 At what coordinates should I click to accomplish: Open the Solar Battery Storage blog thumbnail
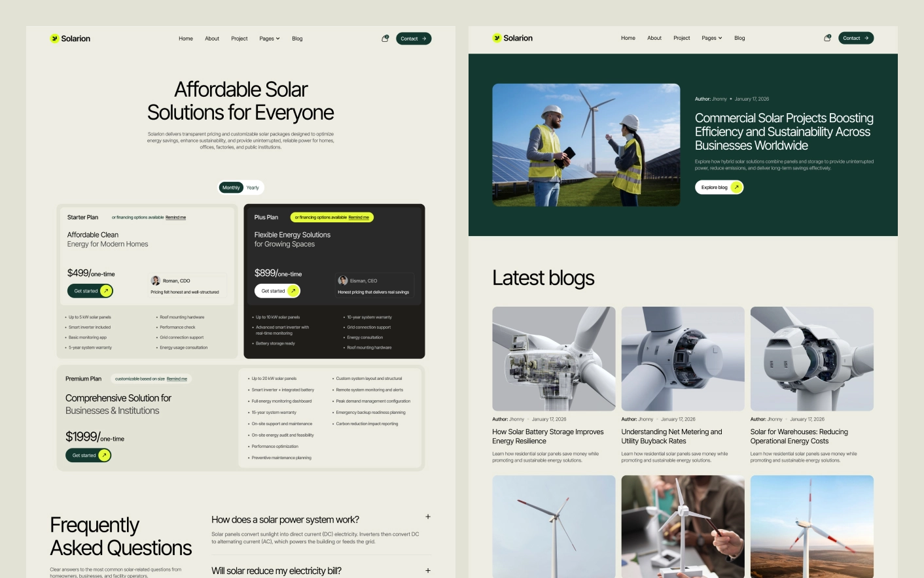[554, 358]
